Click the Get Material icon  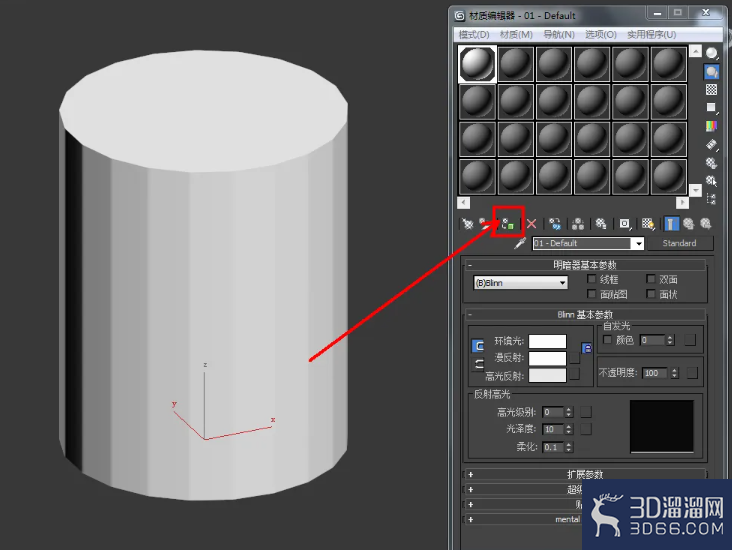pos(467,224)
